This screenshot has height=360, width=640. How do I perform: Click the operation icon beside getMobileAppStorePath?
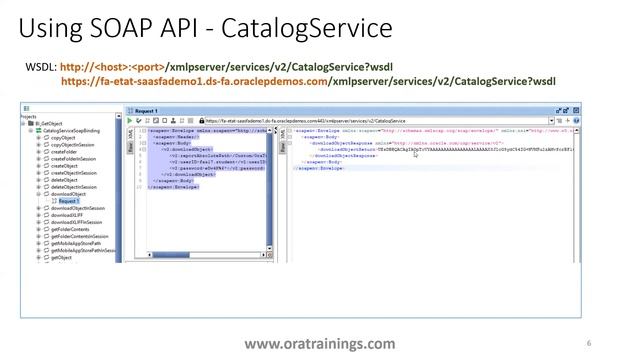coord(46,243)
